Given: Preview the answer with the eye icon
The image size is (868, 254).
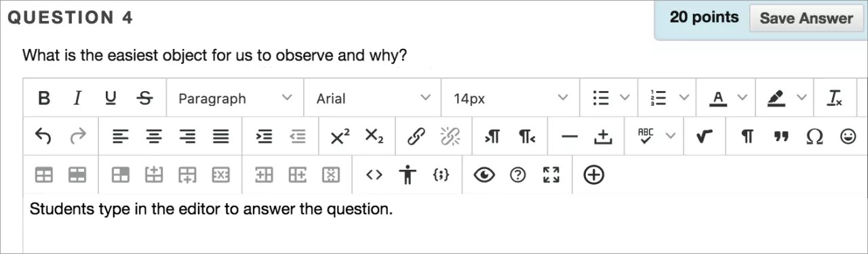Looking at the screenshot, I should (484, 175).
